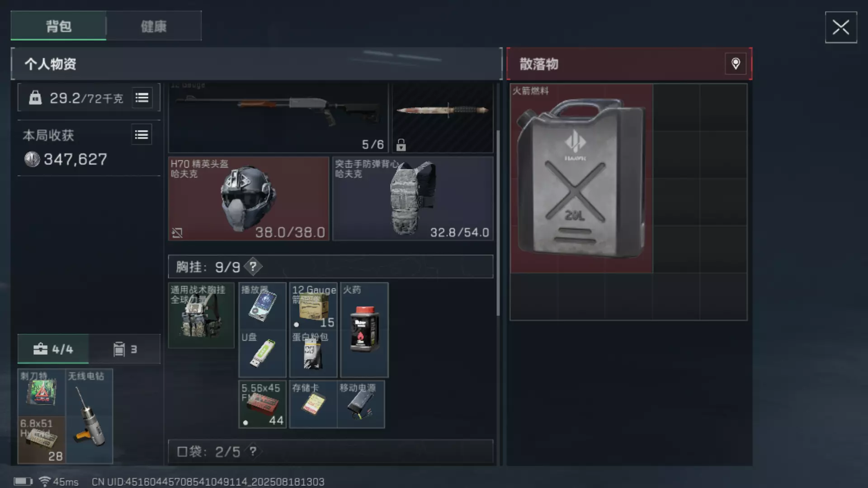
Task: Select the 背包 tab
Action: point(59,26)
